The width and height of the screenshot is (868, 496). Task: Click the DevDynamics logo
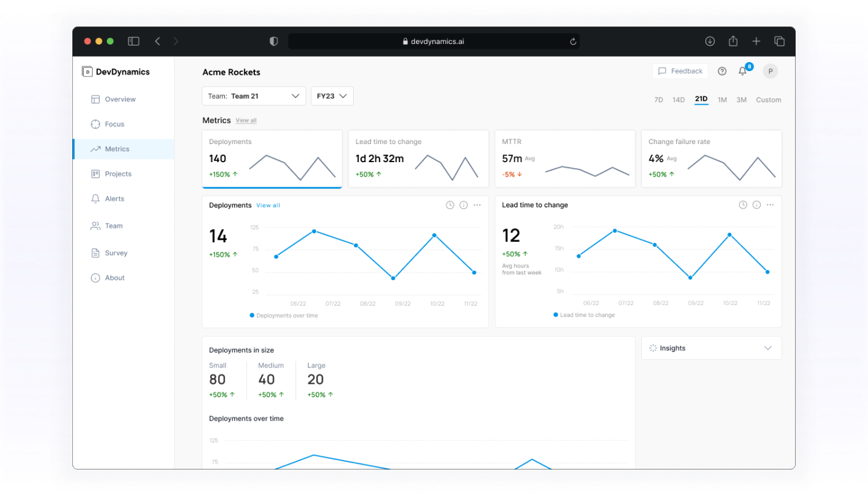click(x=116, y=71)
